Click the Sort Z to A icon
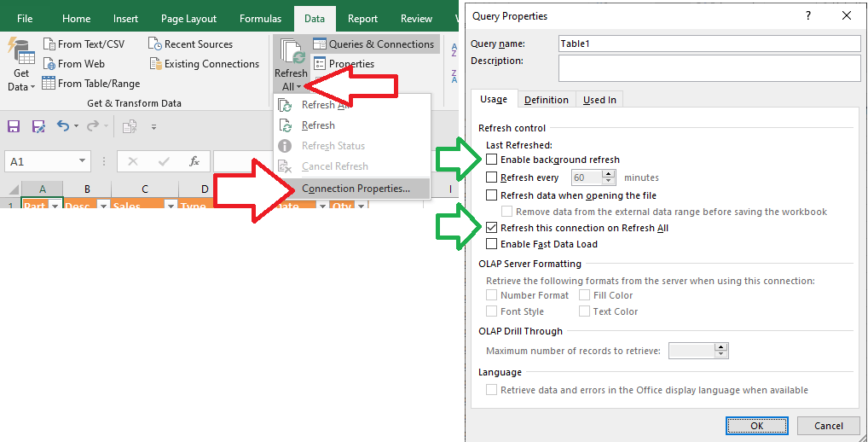Screen dimensions: 868x442 (454, 77)
